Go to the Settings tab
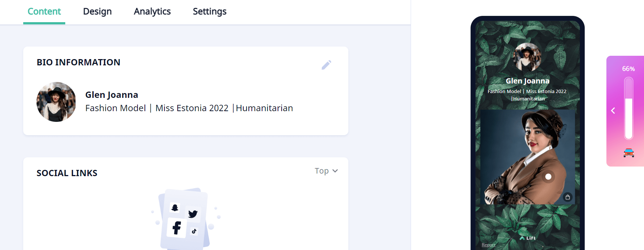This screenshot has width=644, height=250. pyautogui.click(x=210, y=11)
